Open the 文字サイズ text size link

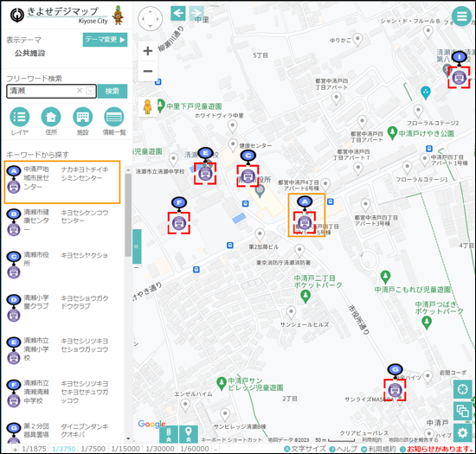pyautogui.click(x=305, y=449)
